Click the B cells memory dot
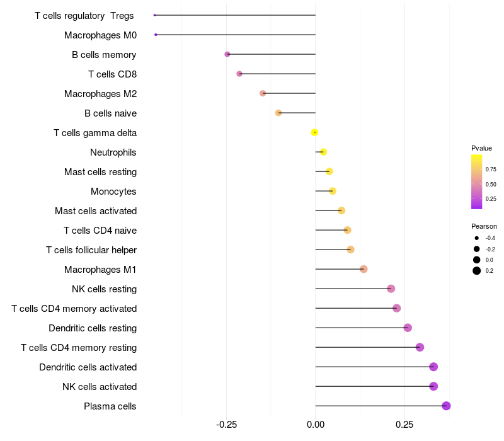504x441 pixels. pos(227,54)
